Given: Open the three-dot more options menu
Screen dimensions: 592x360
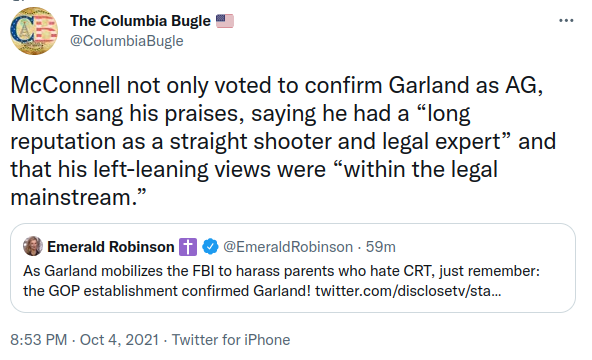Looking at the screenshot, I should coord(566,20).
